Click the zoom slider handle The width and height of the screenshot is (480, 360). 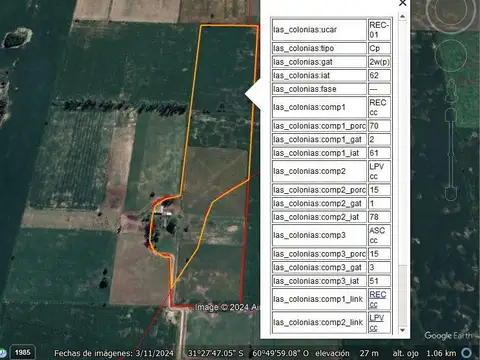(451, 154)
